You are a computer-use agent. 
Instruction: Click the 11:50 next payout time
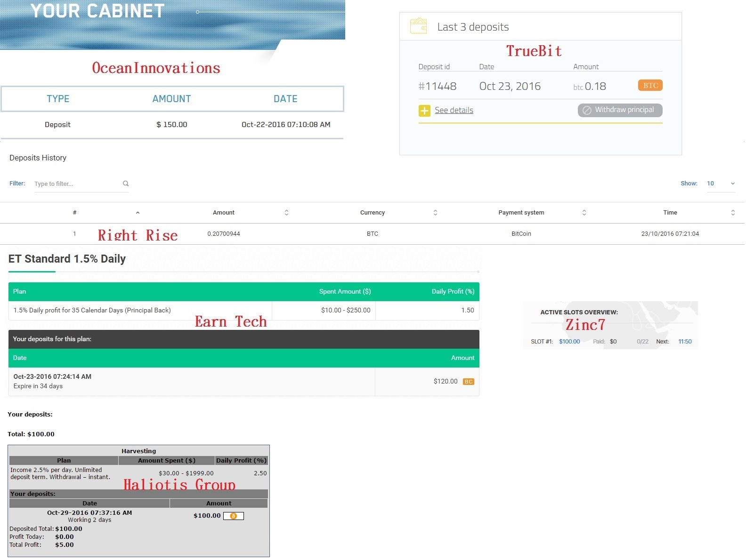tap(685, 342)
